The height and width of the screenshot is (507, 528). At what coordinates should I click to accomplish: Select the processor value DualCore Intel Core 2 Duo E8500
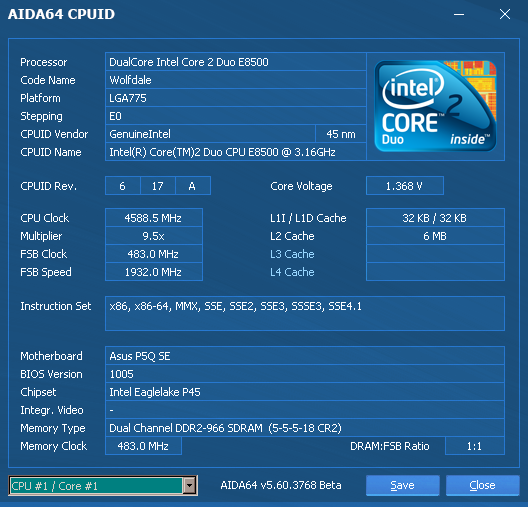[x=236, y=62]
